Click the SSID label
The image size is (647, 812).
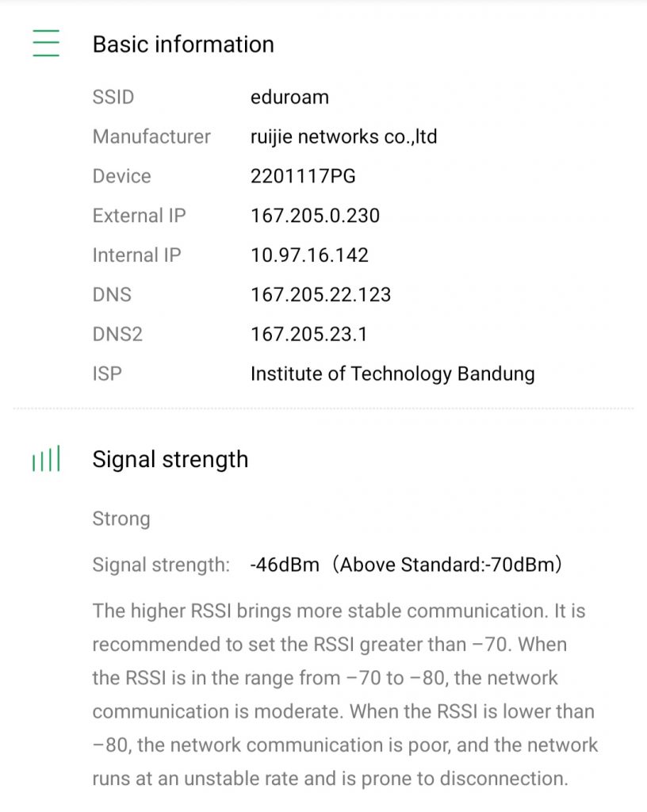[113, 98]
